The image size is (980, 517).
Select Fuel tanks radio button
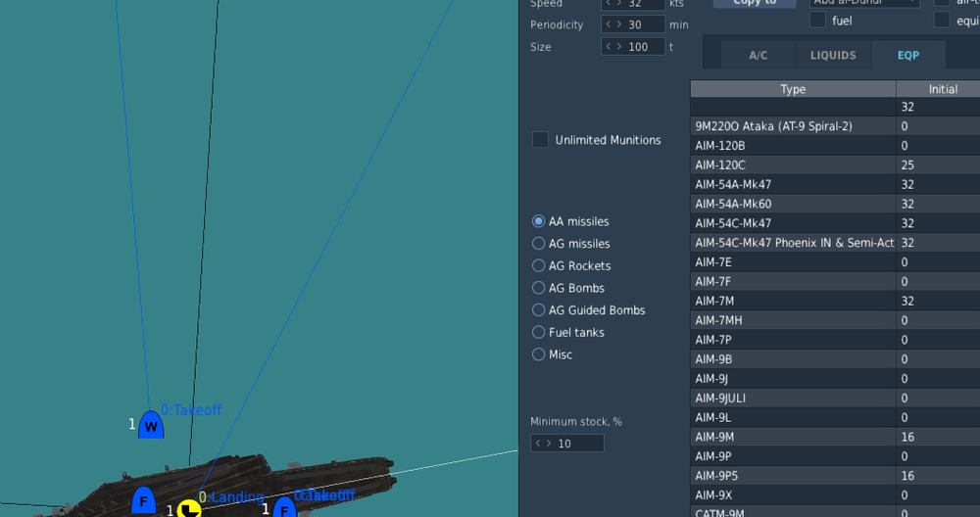[538, 332]
